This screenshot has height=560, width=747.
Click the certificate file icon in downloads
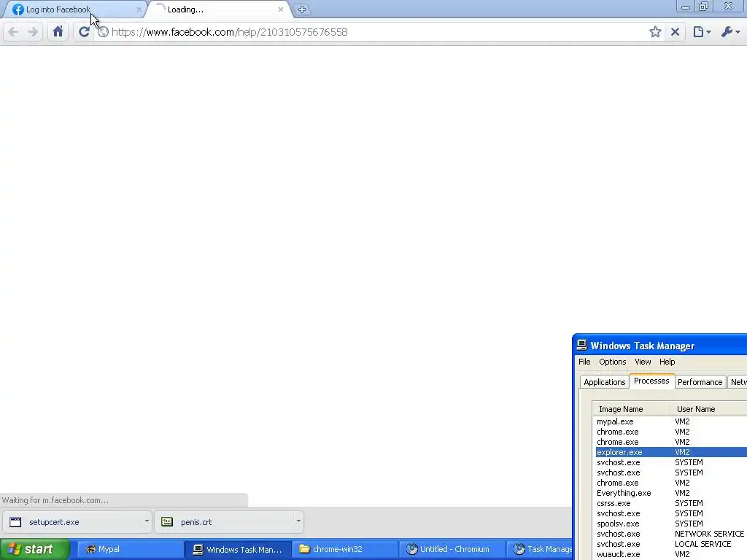[x=167, y=522]
